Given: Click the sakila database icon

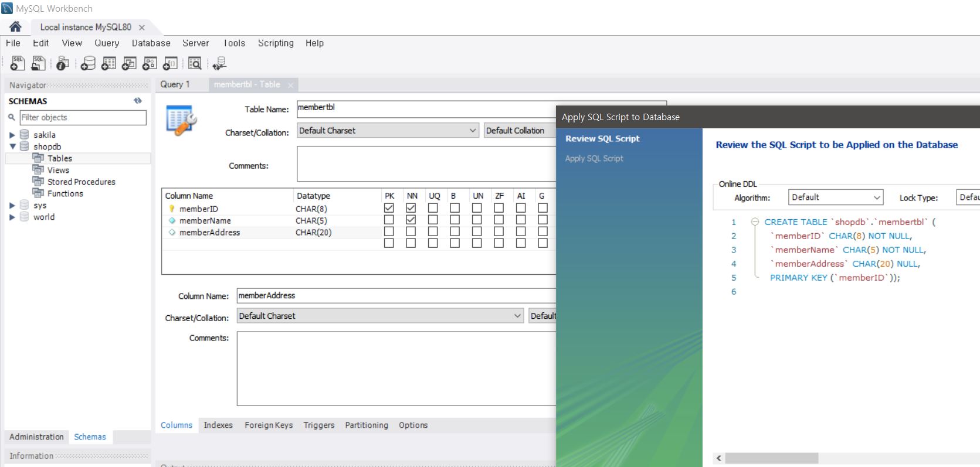Looking at the screenshot, I should [24, 135].
